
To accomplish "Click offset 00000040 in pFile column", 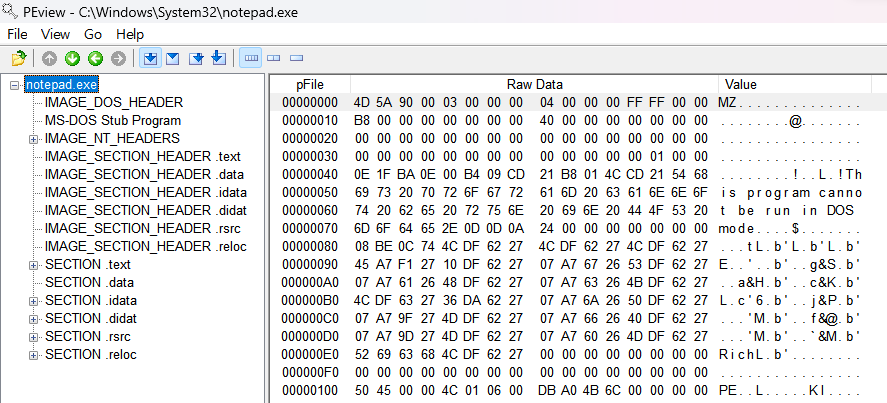I will point(310,174).
